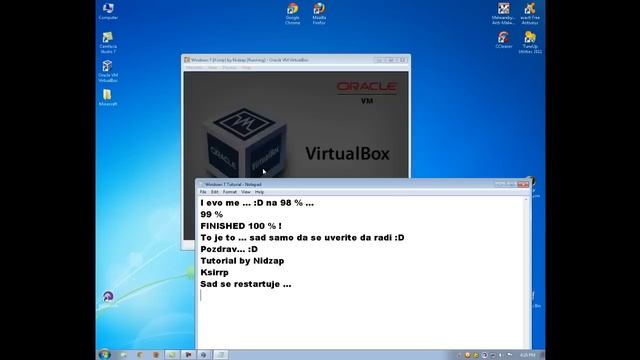Image resolution: width=640 pixels, height=360 pixels.
Task: Launch the CCleaner desktop shortcut
Action: [x=504, y=40]
